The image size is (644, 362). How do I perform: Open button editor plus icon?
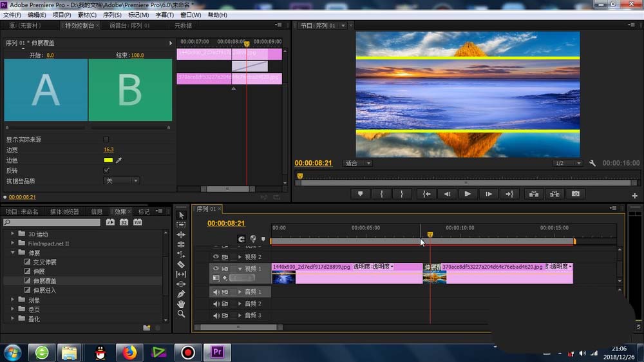(x=634, y=196)
